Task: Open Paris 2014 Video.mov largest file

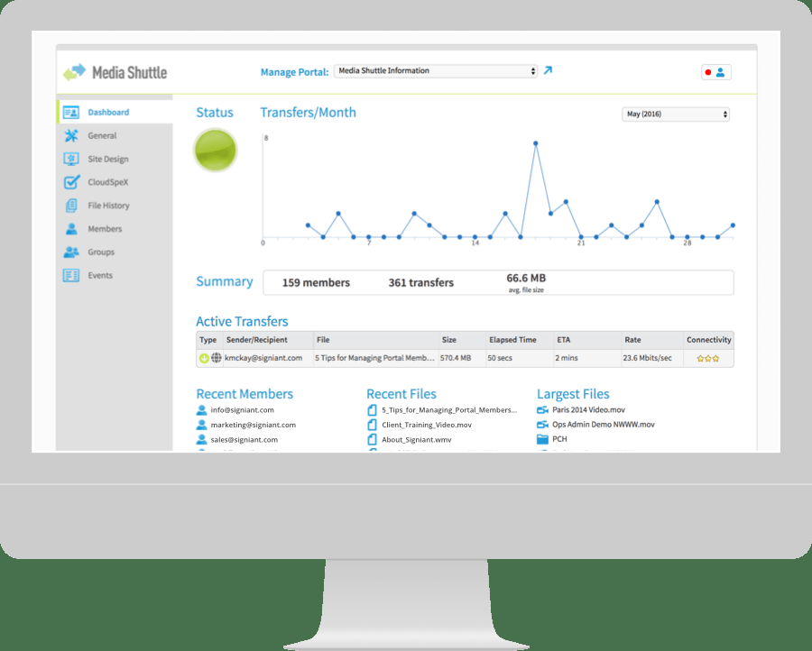Action: coord(588,410)
